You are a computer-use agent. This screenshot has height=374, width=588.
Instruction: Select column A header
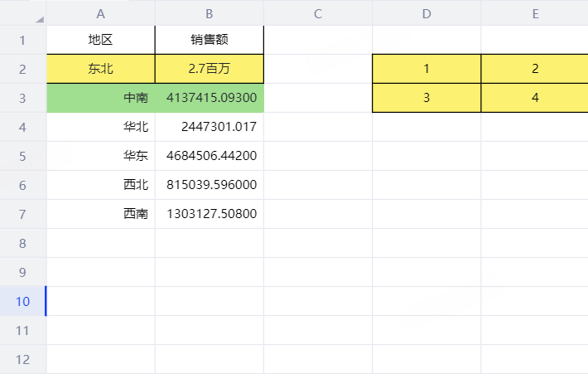[x=100, y=13]
